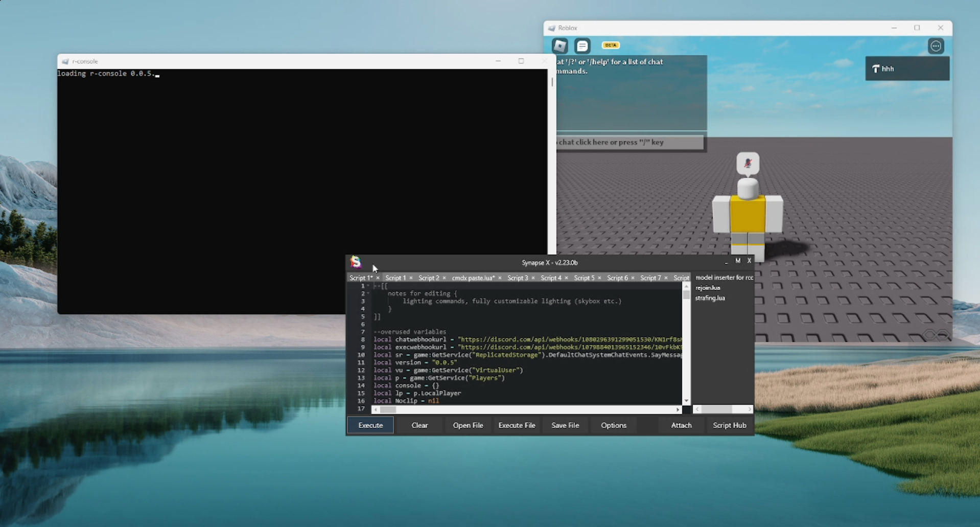
Task: Close the cmdx paste.lua* tab using its x
Action: [500, 278]
